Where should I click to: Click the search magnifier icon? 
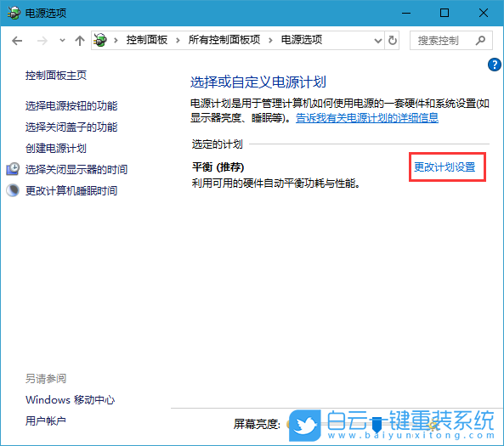click(480, 41)
